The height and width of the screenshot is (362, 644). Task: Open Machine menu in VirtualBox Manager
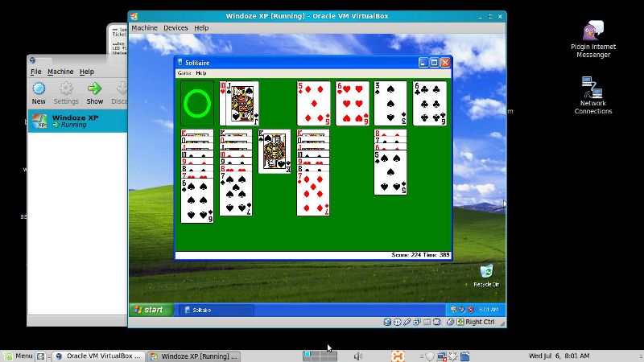pyautogui.click(x=60, y=72)
